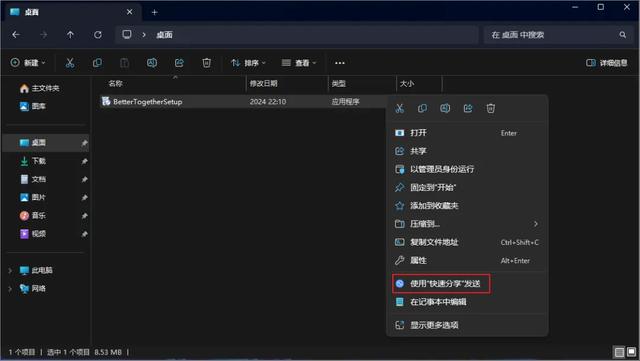Unpin 下载 via its pin icon
This screenshot has width=640, height=361.
(x=84, y=161)
